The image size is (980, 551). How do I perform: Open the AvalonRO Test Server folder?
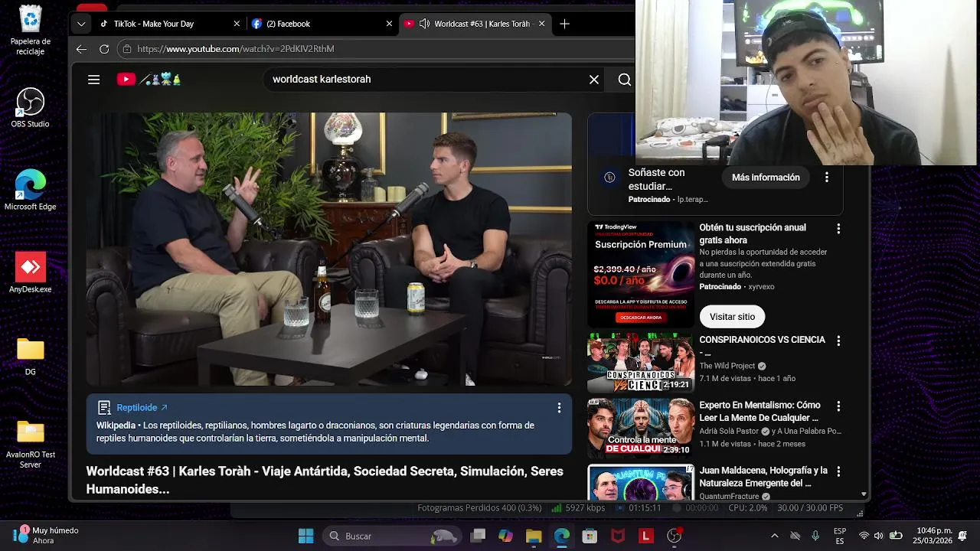click(x=31, y=445)
